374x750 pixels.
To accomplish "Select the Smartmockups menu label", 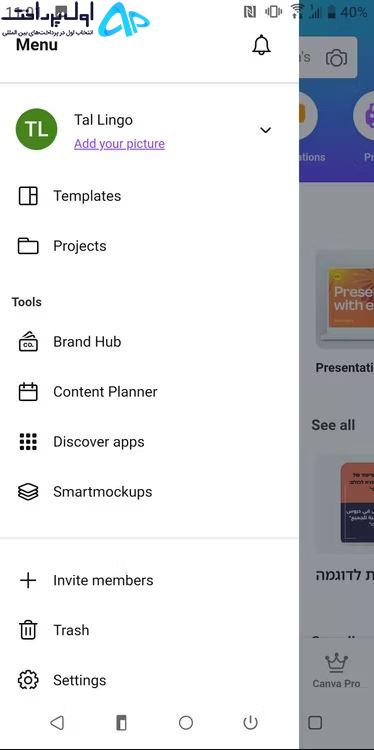I will click(103, 492).
